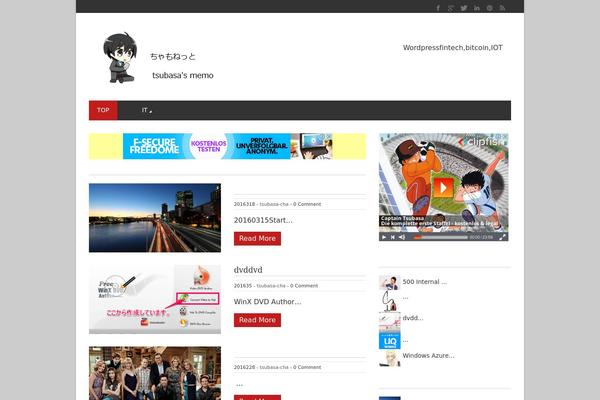
Task: Click the anime character site logo
Action: tap(120, 57)
